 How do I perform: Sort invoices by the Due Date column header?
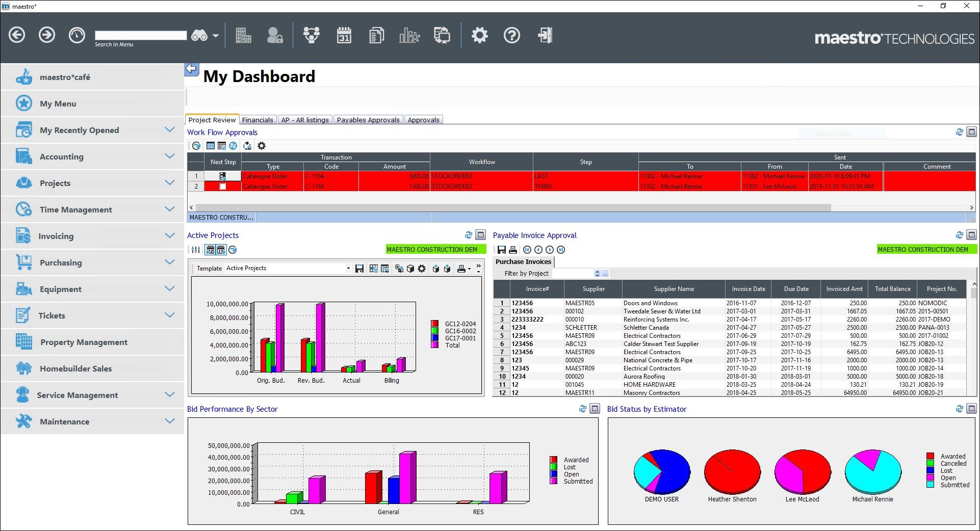point(796,289)
